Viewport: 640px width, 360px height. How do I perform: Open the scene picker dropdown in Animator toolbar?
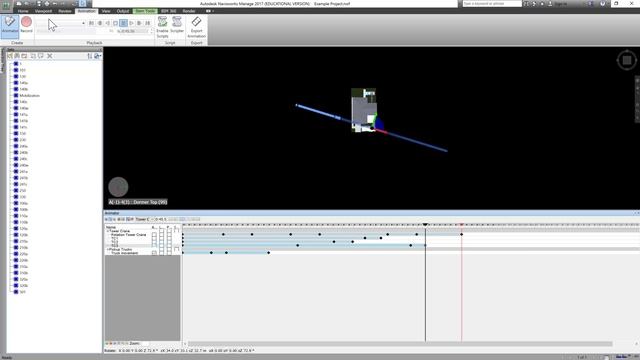(143, 219)
